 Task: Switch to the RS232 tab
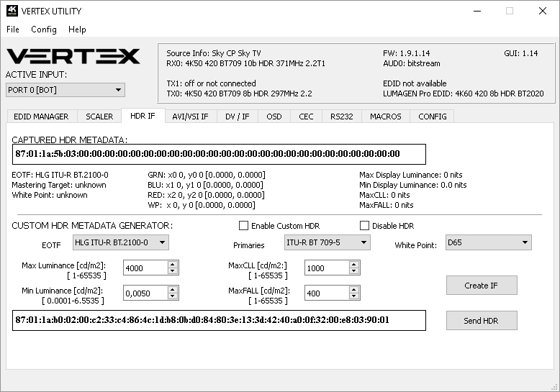click(x=341, y=117)
